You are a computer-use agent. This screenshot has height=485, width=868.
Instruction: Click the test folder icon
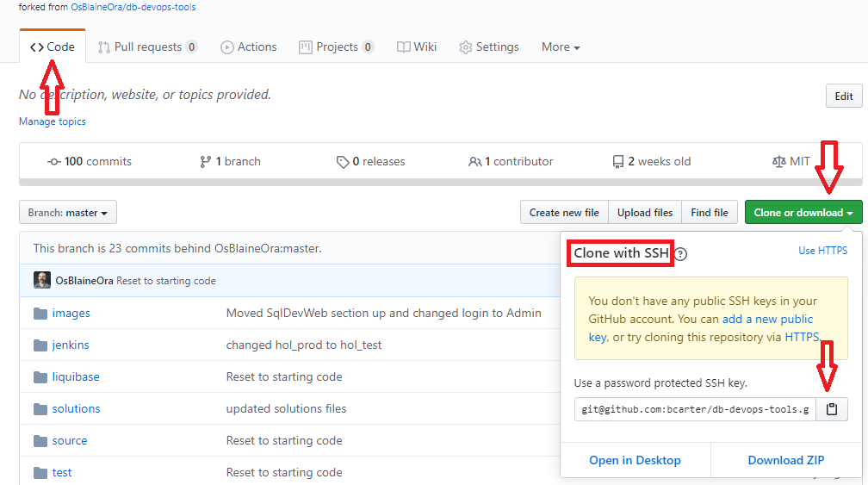(x=40, y=473)
